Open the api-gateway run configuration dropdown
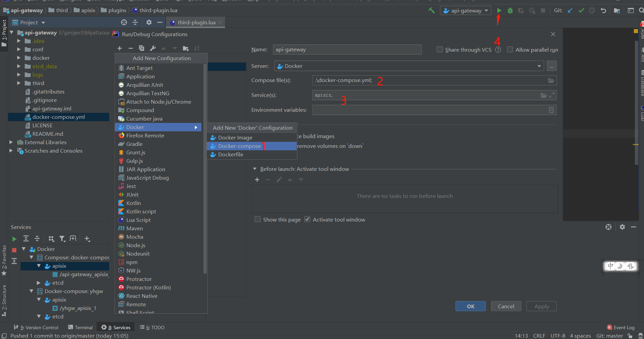 click(466, 10)
